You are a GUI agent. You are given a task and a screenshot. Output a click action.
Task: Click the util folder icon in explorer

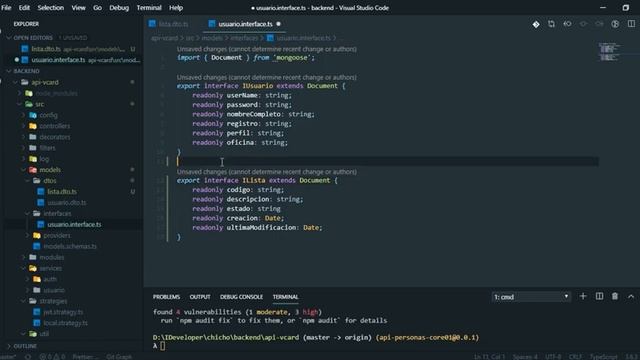point(33,334)
